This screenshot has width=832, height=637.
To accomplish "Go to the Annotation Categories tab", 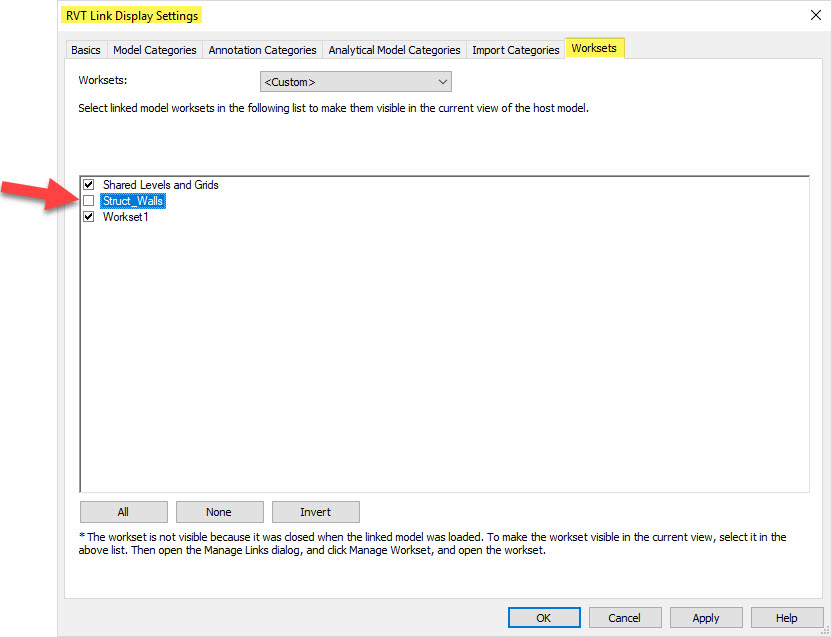I will click(262, 50).
